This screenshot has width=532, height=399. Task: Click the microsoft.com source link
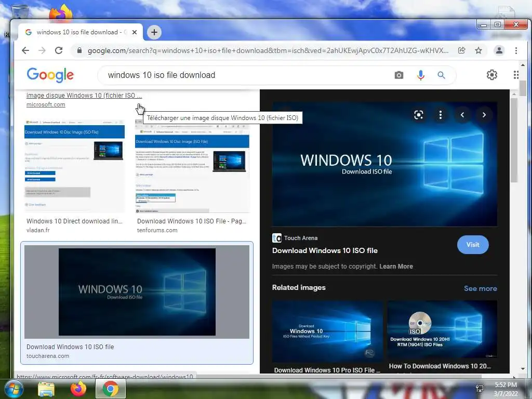pos(46,104)
